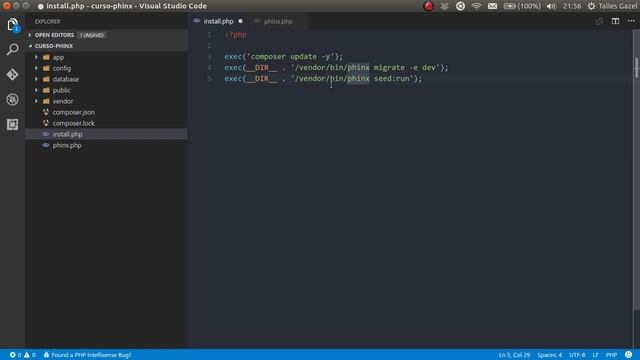Open the Extensions view icon
This screenshot has height=360, width=640.
tap(12, 124)
